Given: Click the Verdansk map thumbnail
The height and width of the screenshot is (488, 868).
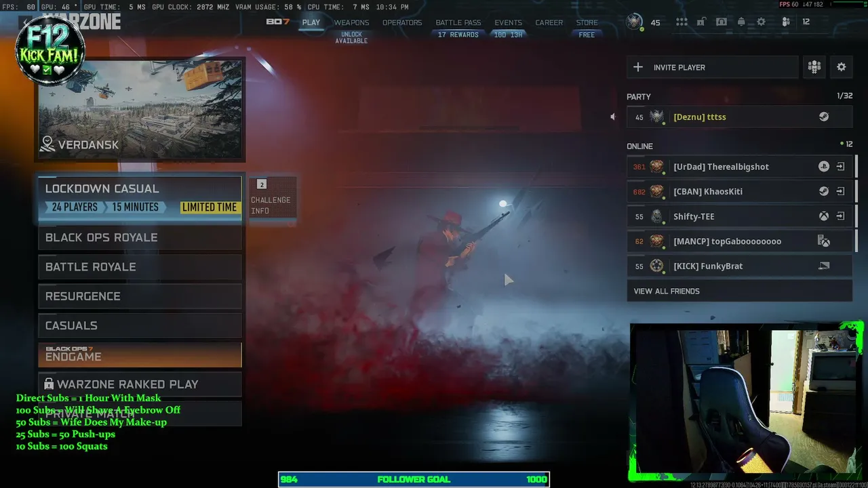Looking at the screenshot, I should point(140,109).
